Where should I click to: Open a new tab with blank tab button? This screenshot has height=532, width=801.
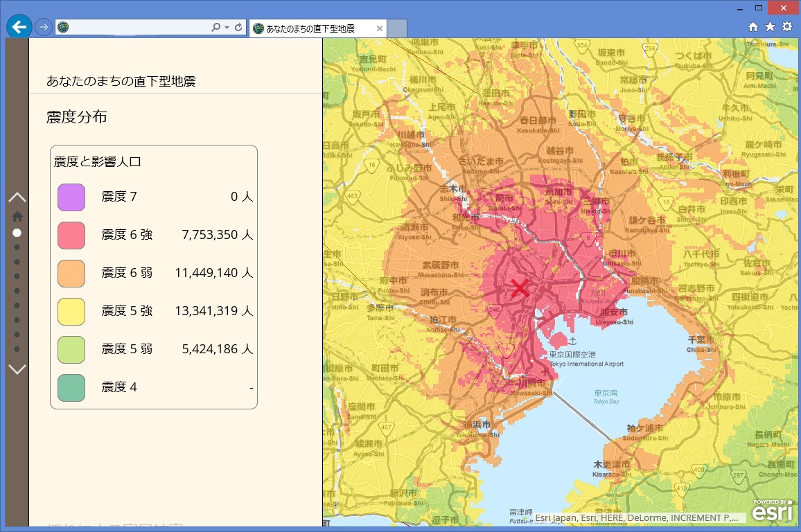coord(396,28)
